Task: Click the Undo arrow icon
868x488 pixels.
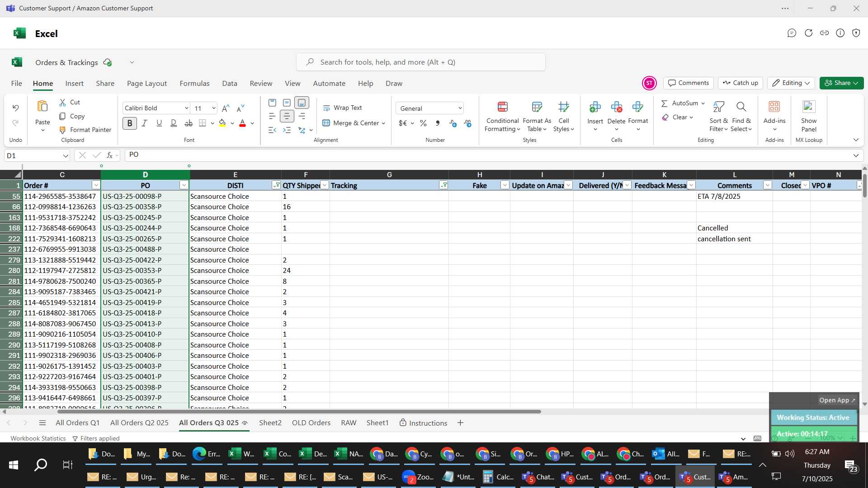Action: coord(15,108)
